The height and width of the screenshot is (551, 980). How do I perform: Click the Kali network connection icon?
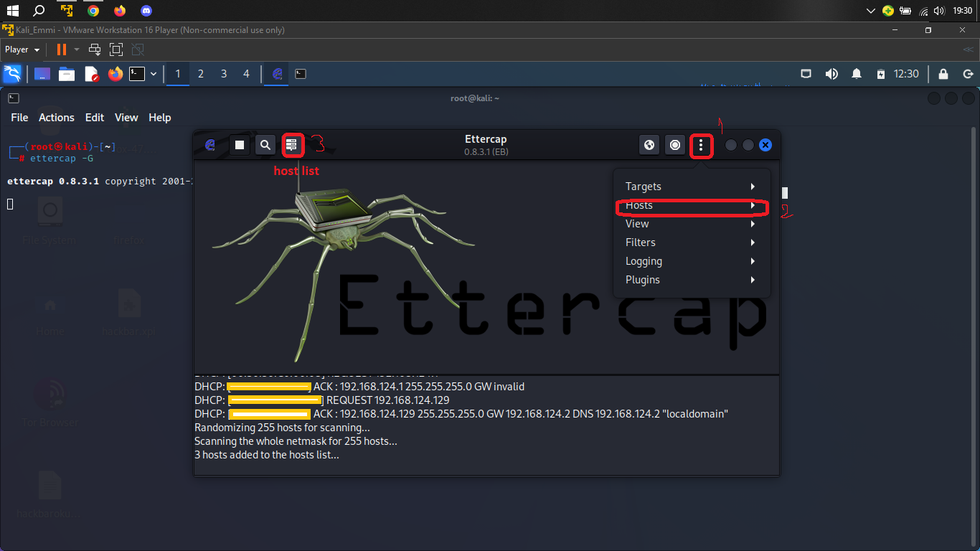[806, 74]
